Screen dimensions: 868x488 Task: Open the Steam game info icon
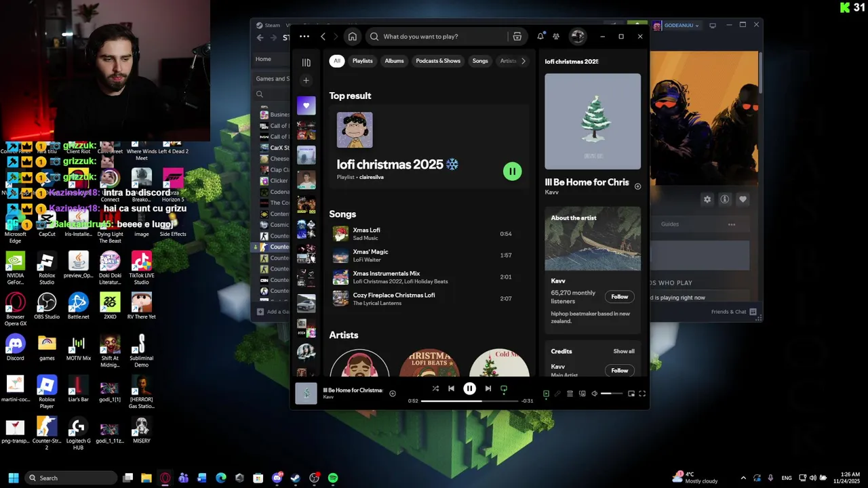[x=725, y=199]
